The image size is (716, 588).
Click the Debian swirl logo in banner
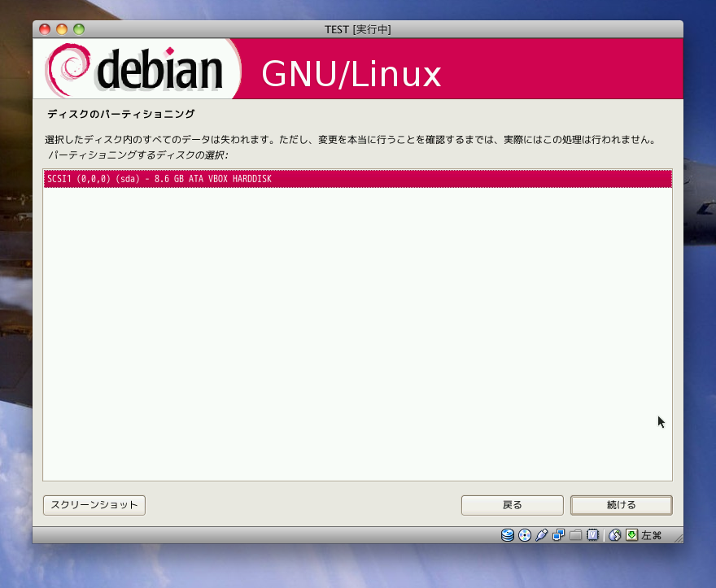point(68,69)
